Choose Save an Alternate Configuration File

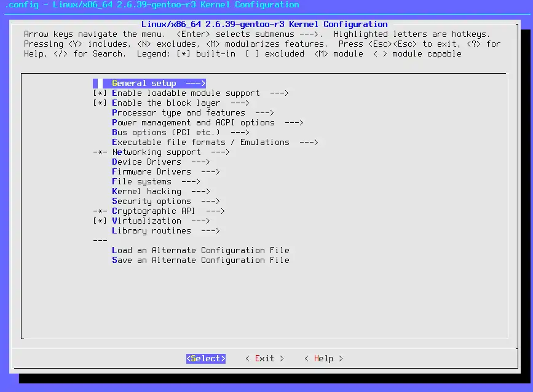200,261
